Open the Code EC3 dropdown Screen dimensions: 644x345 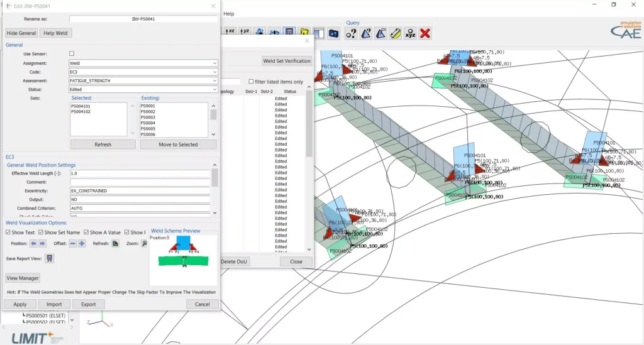click(x=143, y=72)
